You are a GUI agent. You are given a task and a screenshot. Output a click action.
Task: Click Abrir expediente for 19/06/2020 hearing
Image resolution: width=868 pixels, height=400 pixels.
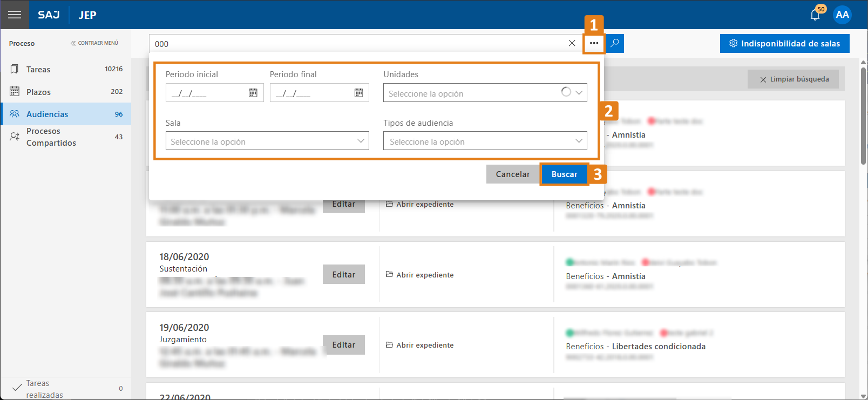click(x=419, y=345)
